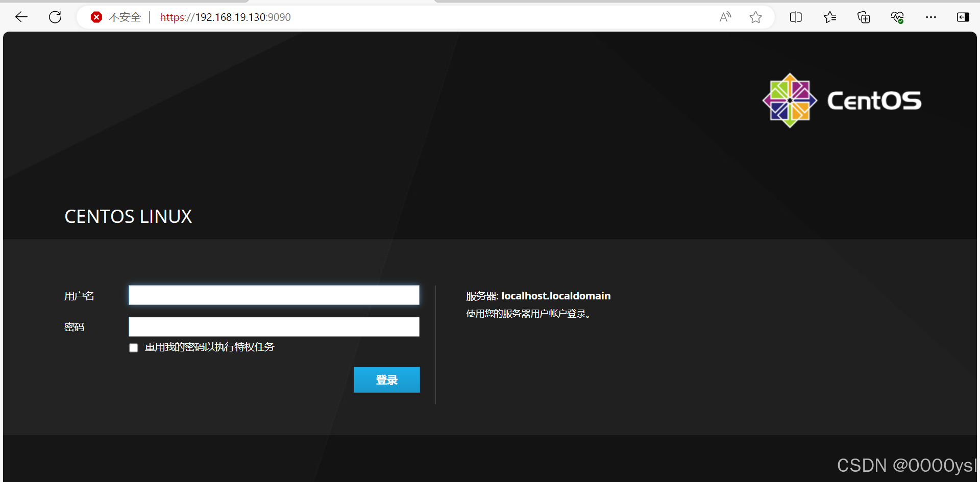
Task: Click the CentOS logo
Action: point(789,100)
